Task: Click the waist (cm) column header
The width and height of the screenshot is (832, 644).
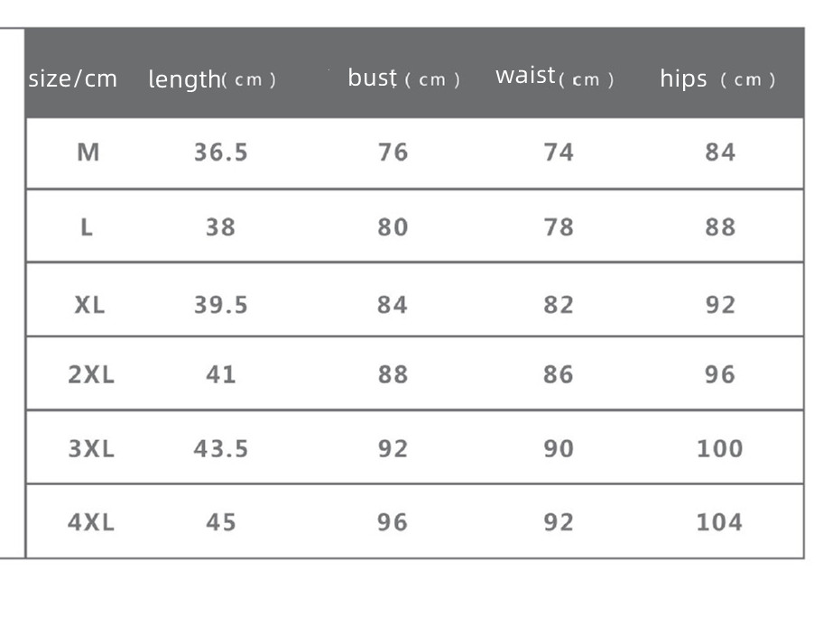Action: pos(554,77)
